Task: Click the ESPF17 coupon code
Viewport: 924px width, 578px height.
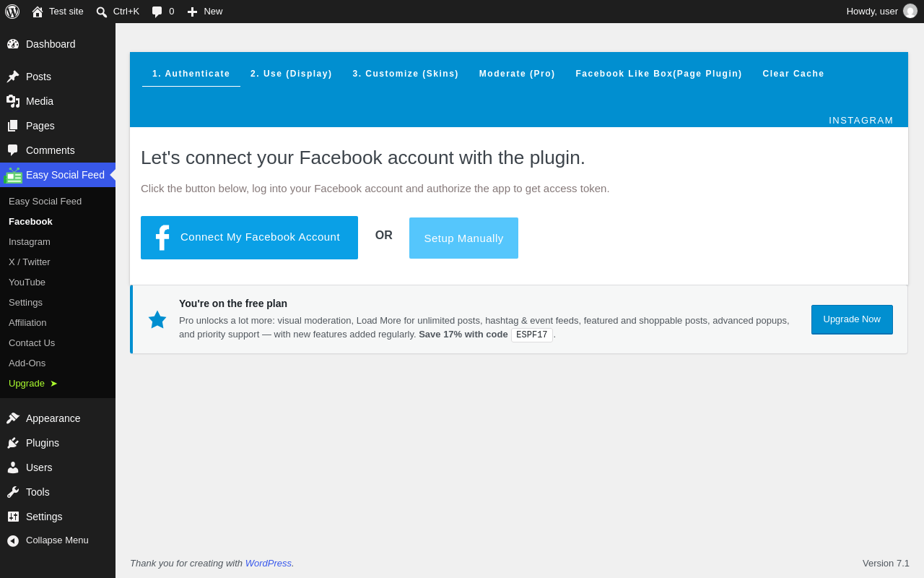Action: 532,335
